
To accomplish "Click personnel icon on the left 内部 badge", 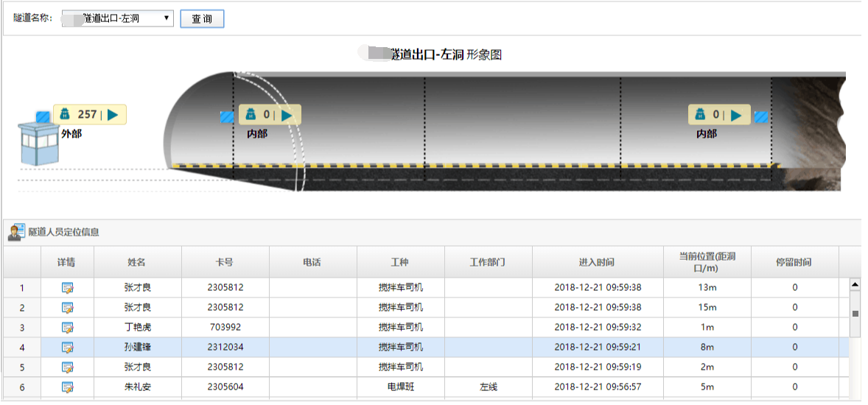I will tap(251, 115).
